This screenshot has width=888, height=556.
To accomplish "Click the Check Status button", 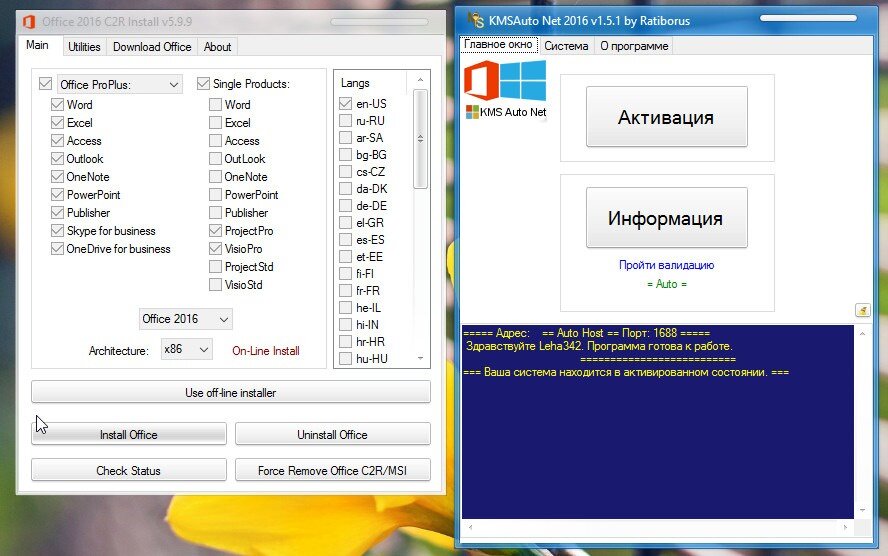I will [129, 470].
